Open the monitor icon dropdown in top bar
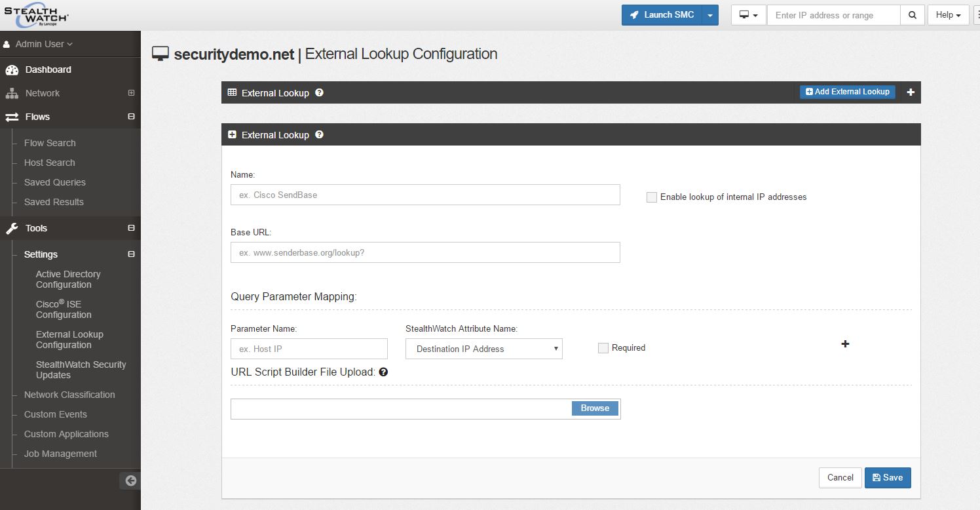 pos(749,15)
